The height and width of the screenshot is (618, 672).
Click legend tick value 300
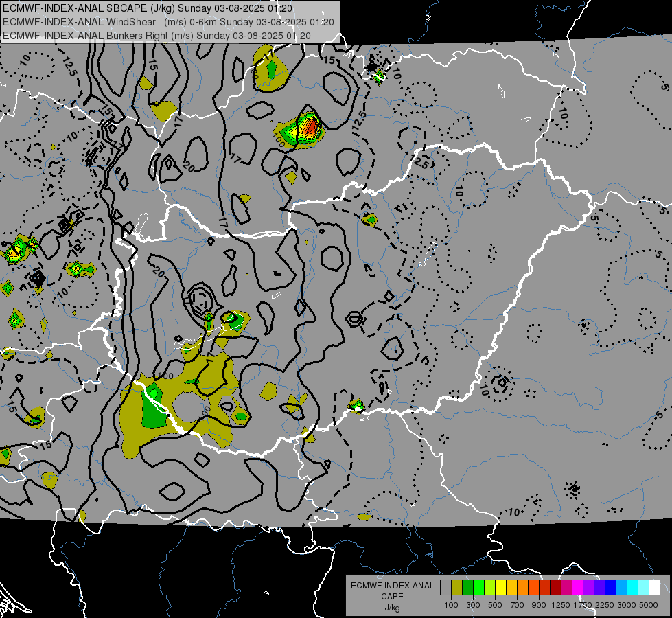pos(473,605)
